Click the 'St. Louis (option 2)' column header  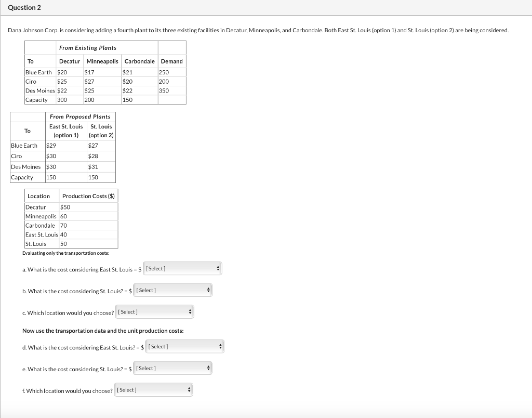click(x=101, y=130)
